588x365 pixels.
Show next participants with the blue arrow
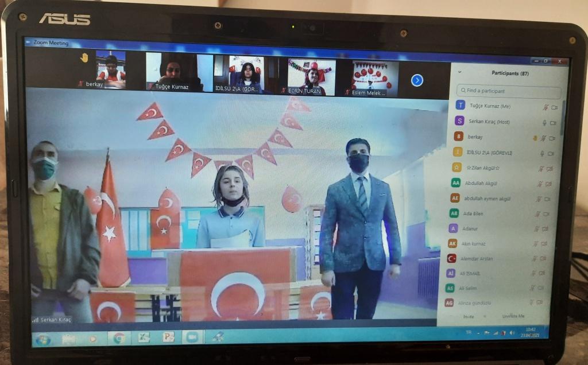click(x=417, y=80)
